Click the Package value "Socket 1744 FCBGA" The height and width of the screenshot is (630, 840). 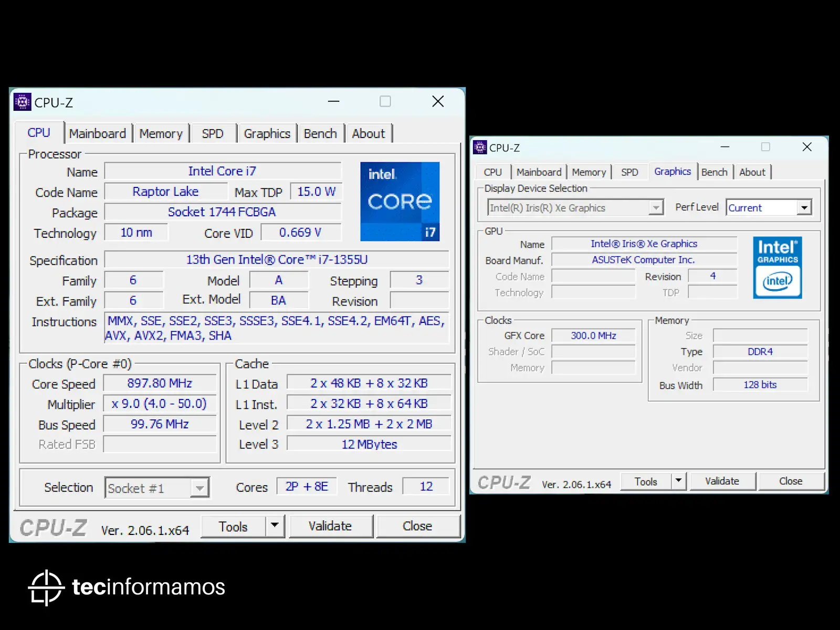tap(223, 212)
